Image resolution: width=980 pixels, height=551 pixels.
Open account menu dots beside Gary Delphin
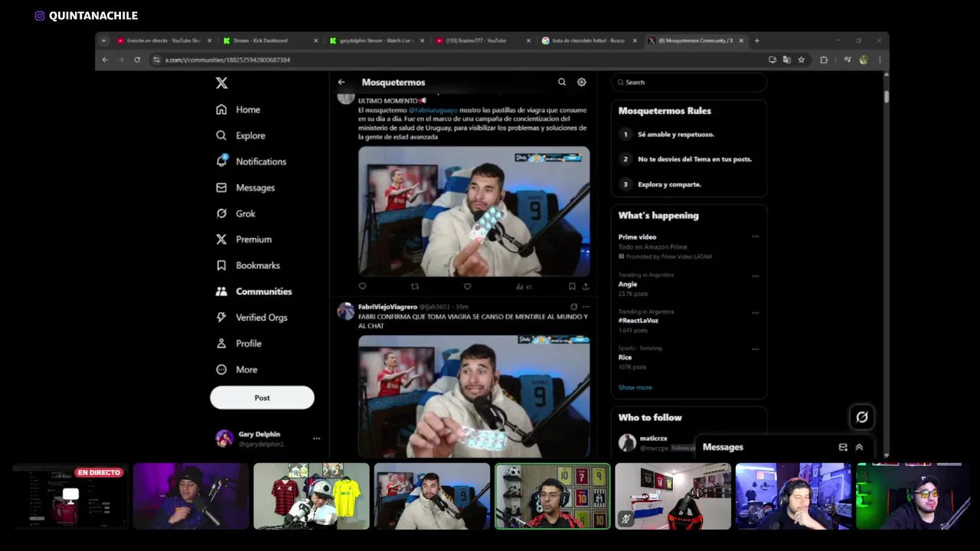pos(316,439)
